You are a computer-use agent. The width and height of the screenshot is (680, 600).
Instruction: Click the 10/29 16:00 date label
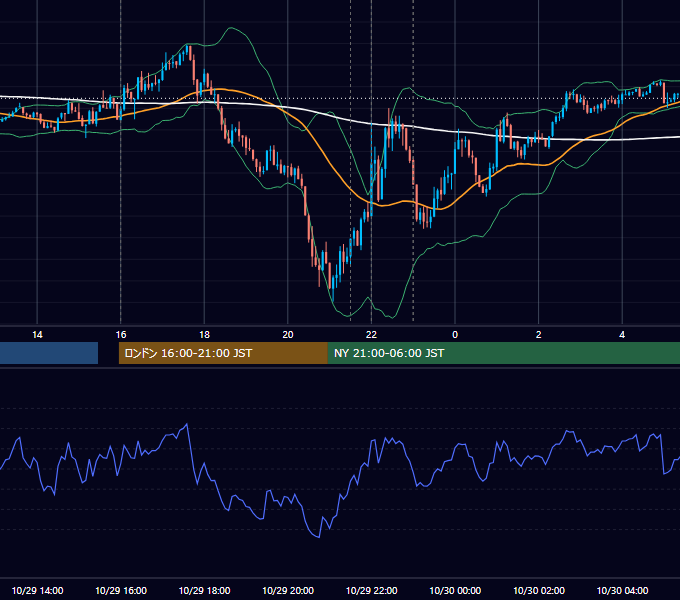point(121,590)
